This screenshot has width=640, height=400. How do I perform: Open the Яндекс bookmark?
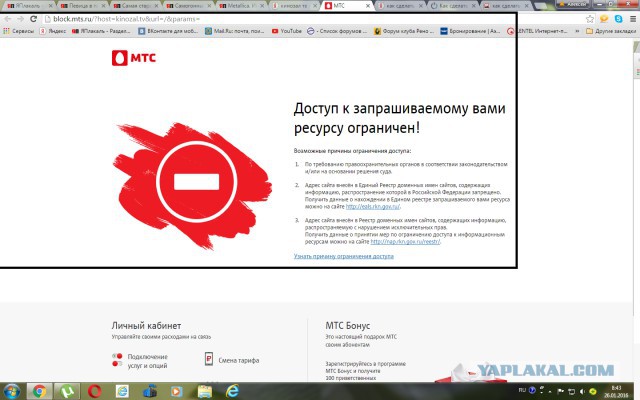53,31
